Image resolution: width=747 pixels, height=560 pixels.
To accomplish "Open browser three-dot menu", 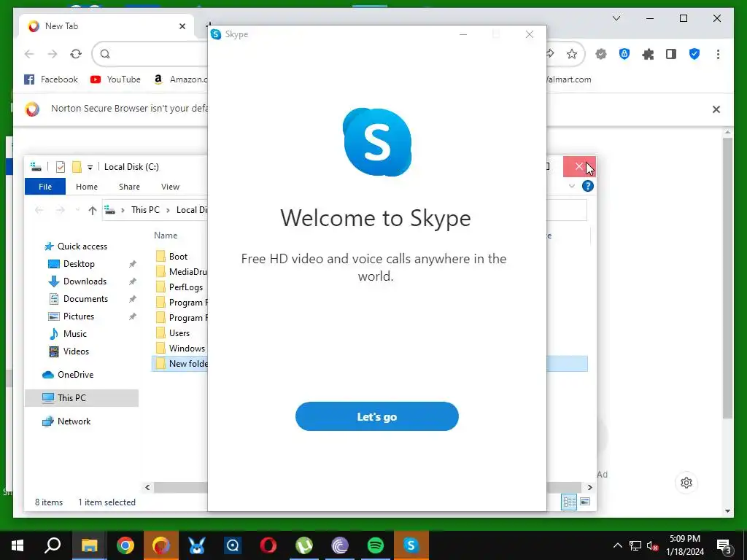I will [718, 54].
